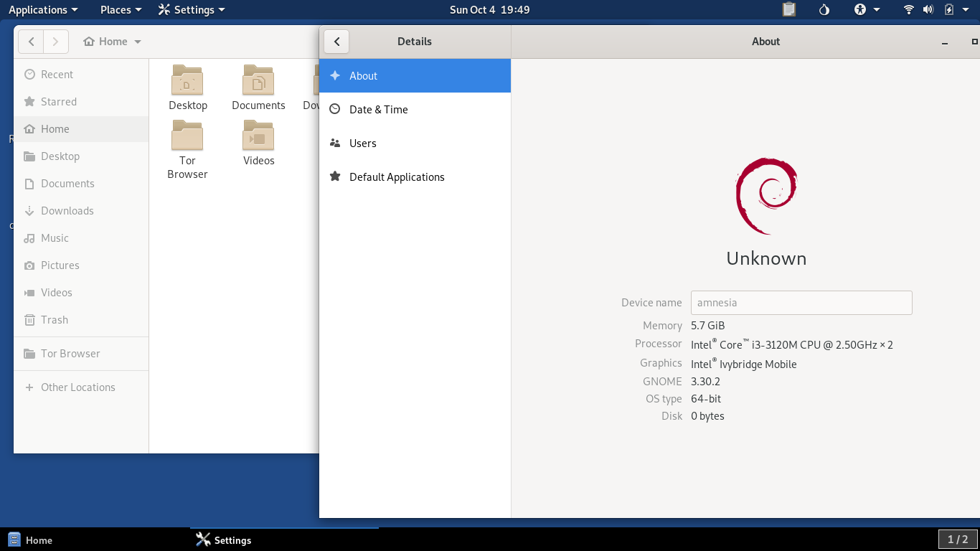Click the Recent clock icon in sidebar
Viewport: 980px width, 551px height.
29,75
